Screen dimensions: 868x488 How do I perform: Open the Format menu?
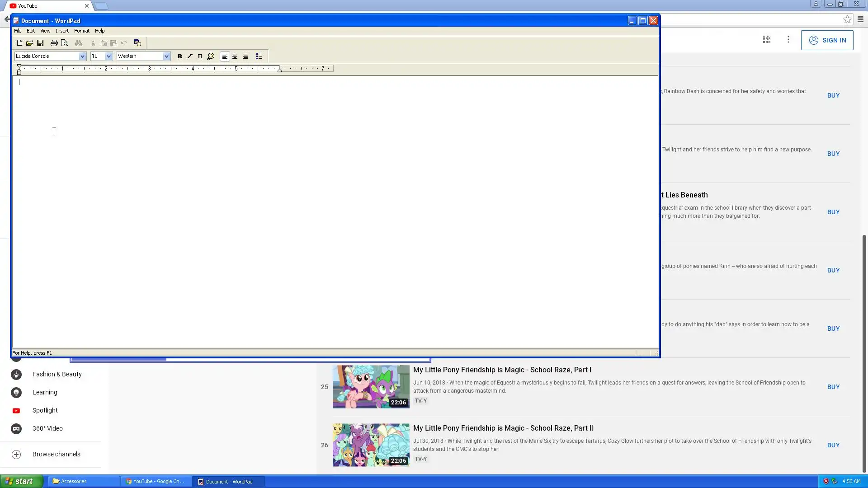pyautogui.click(x=81, y=31)
